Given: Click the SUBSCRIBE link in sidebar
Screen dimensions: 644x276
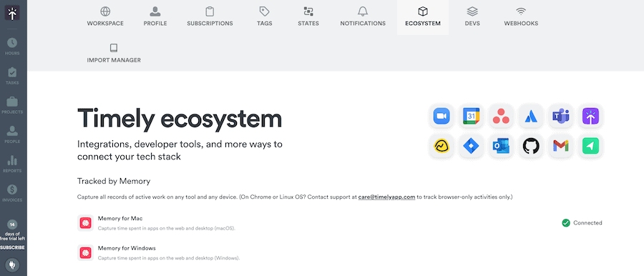Looking at the screenshot, I should tap(12, 247).
